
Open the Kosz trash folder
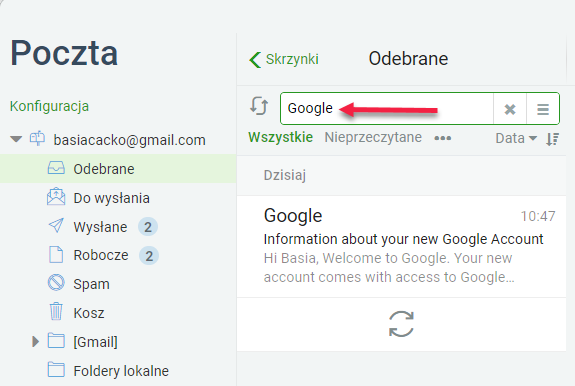[89, 313]
